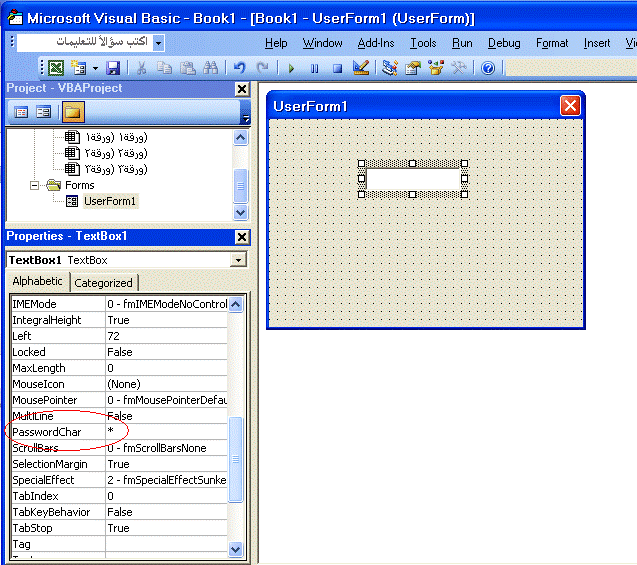Click the Break pause icon

314,68
